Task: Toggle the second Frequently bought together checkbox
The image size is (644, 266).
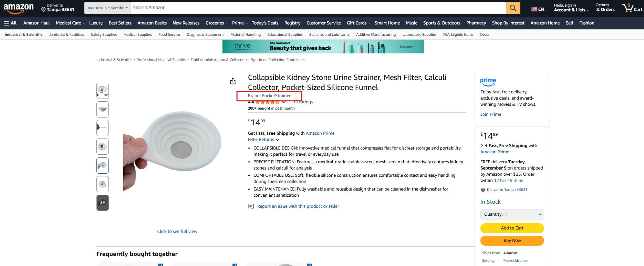Action: pos(235,265)
